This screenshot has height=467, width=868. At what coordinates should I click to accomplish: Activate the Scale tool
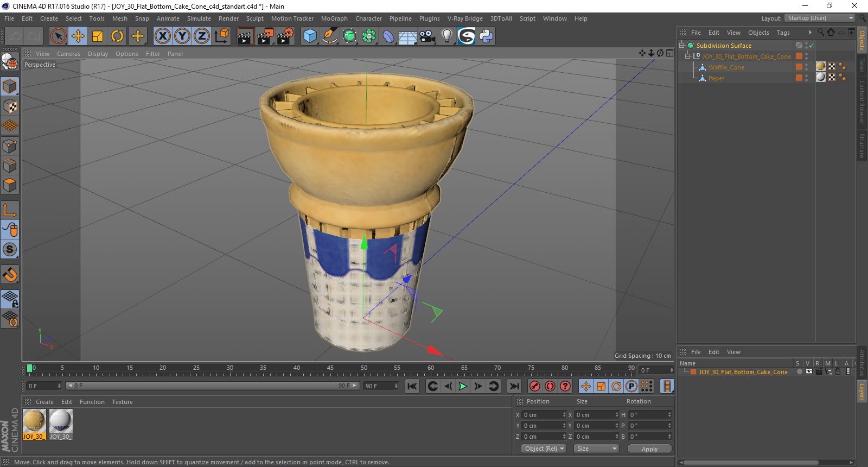click(98, 36)
